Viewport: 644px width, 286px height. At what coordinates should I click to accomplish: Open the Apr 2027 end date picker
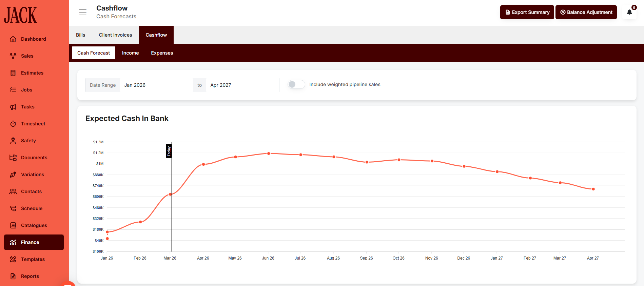pos(242,85)
